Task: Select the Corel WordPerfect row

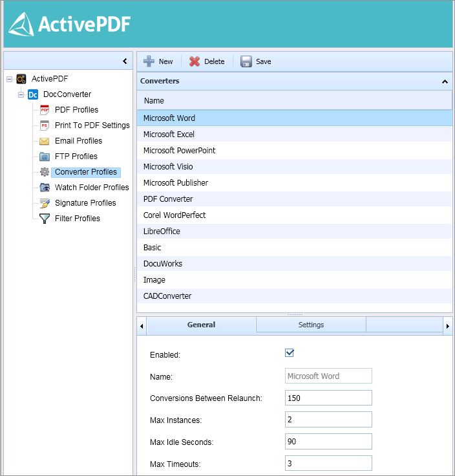Action: click(294, 215)
